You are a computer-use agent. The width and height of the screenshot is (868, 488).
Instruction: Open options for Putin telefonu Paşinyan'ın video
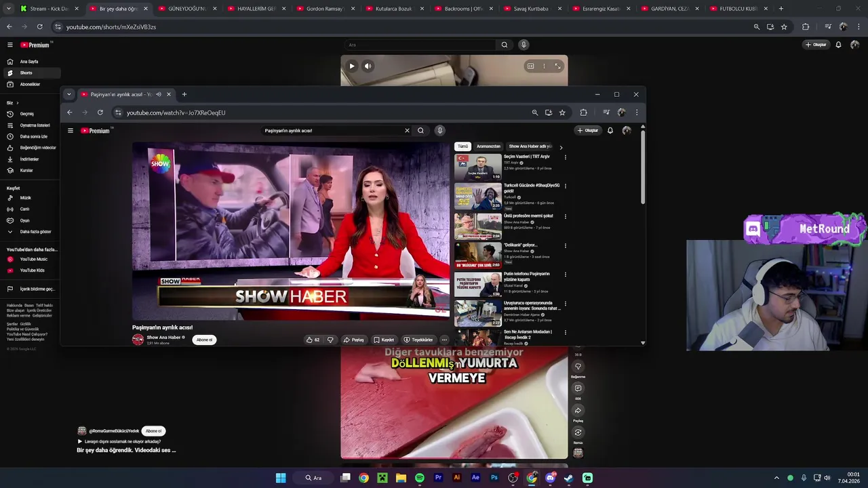(565, 275)
